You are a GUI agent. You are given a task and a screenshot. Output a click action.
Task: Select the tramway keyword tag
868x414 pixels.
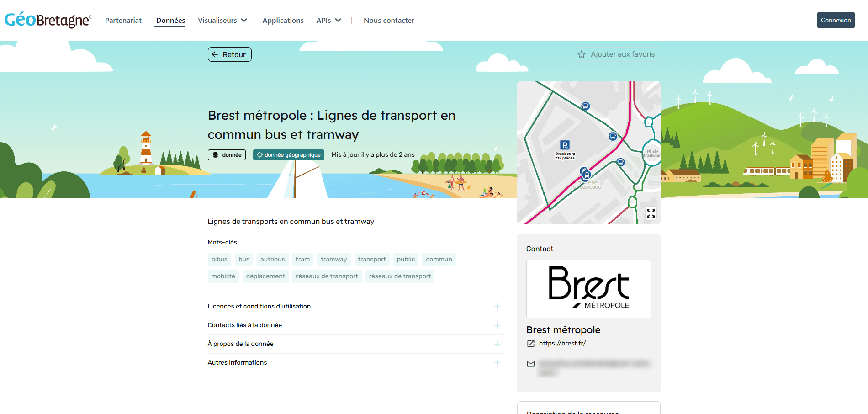(334, 259)
